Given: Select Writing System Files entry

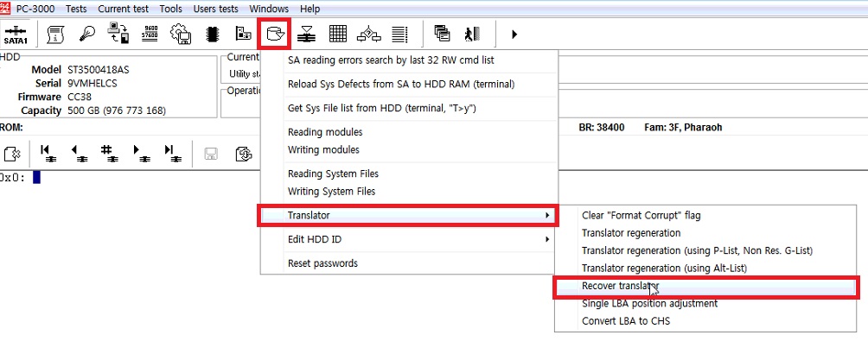Looking at the screenshot, I should click(409, 192).
